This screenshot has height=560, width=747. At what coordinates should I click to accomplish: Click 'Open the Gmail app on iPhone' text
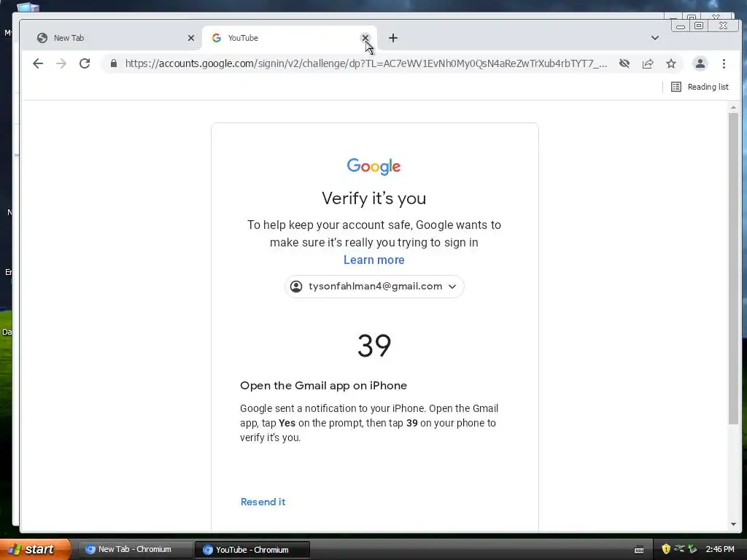point(323,386)
